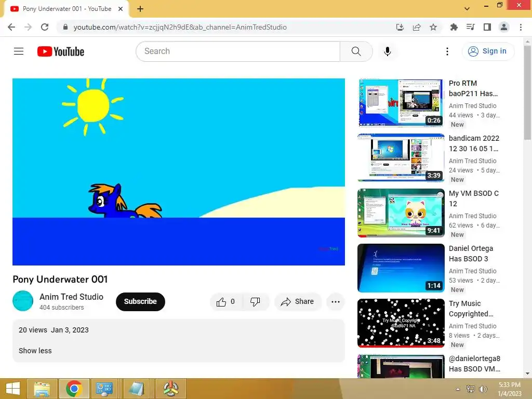Start voice search with microphone icon

coord(387,51)
